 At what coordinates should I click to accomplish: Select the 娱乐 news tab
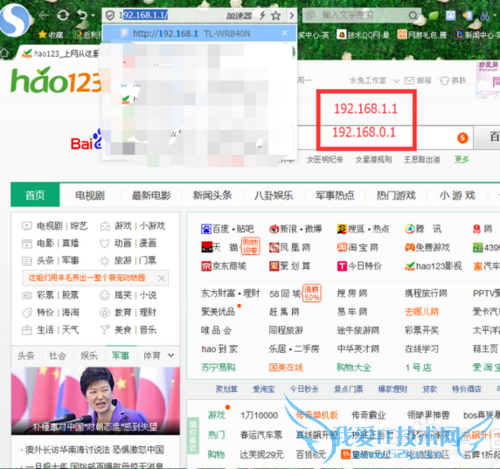pos(89,356)
